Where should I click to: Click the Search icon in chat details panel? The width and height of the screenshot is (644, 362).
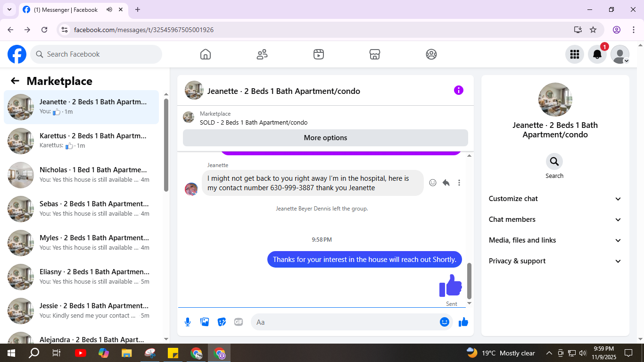click(554, 161)
